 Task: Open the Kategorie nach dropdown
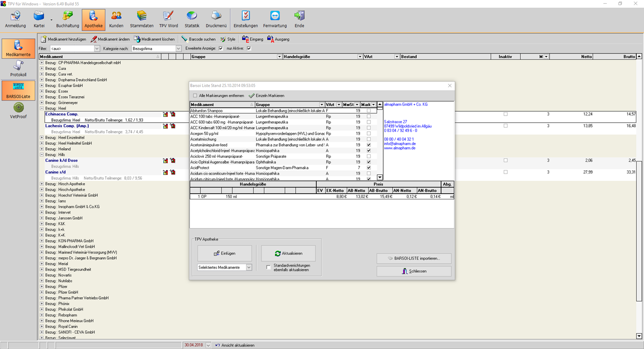(178, 48)
